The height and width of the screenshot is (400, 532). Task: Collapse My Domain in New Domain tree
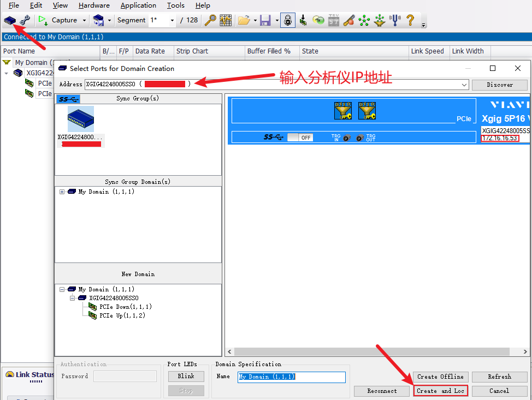(x=62, y=289)
